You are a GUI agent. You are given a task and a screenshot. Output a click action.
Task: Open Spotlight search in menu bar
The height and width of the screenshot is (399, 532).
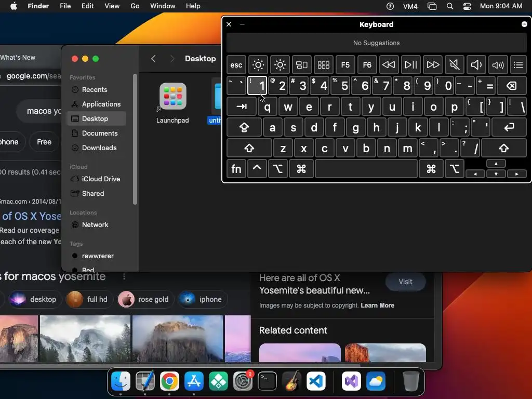pos(450,6)
